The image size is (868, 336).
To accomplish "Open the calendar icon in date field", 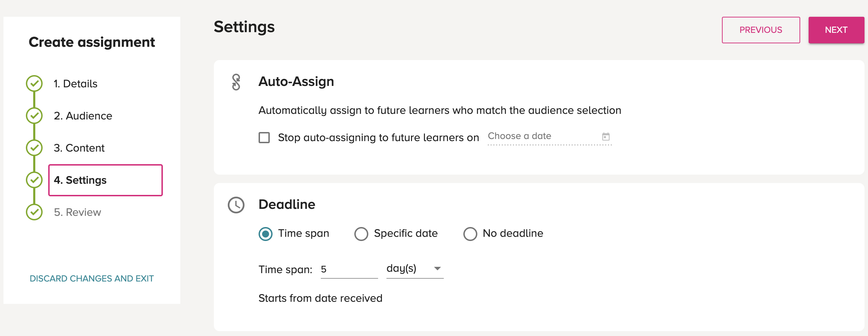I will click(606, 137).
